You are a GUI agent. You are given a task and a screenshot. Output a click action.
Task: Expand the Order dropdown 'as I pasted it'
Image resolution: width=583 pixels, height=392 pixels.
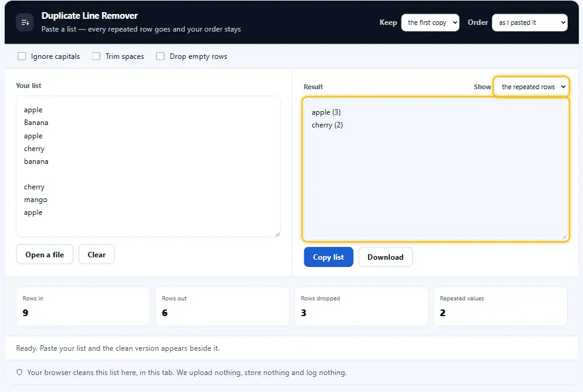click(530, 22)
